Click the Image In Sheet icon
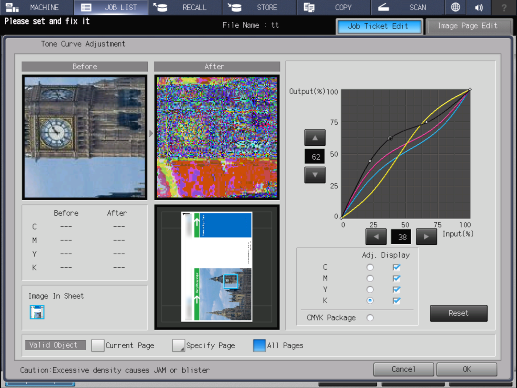The height and width of the screenshot is (388, 517). (x=37, y=312)
